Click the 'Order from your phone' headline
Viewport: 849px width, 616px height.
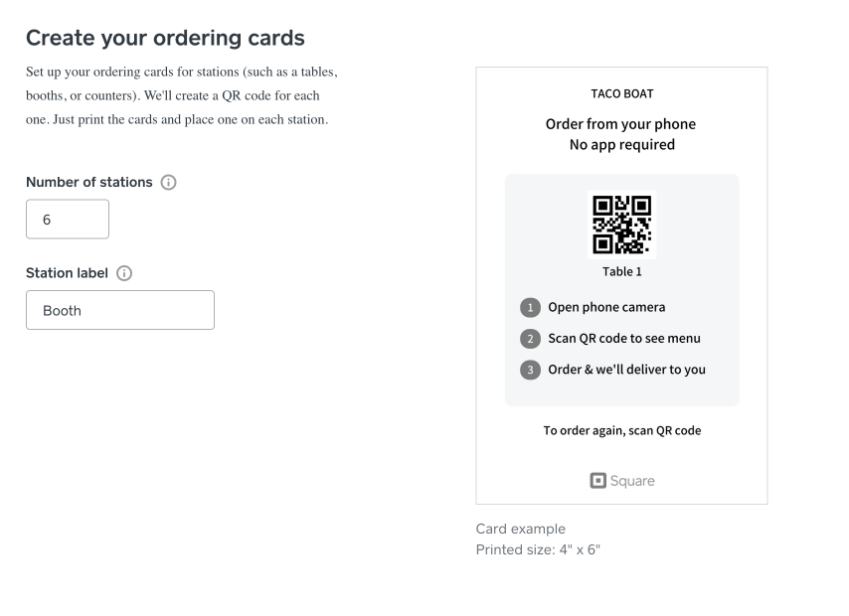620,124
